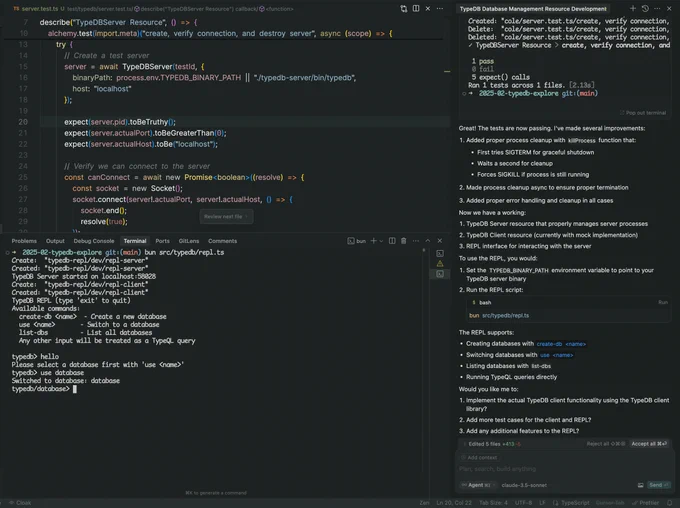Open terminal panel more actions ellipsis

click(x=416, y=241)
